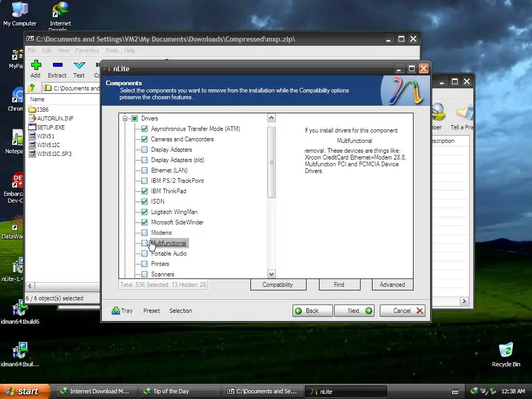The height and width of the screenshot is (399, 532).
Task: Select the WIN51IC.SP3 file in 7-Zip
Action: (50, 154)
